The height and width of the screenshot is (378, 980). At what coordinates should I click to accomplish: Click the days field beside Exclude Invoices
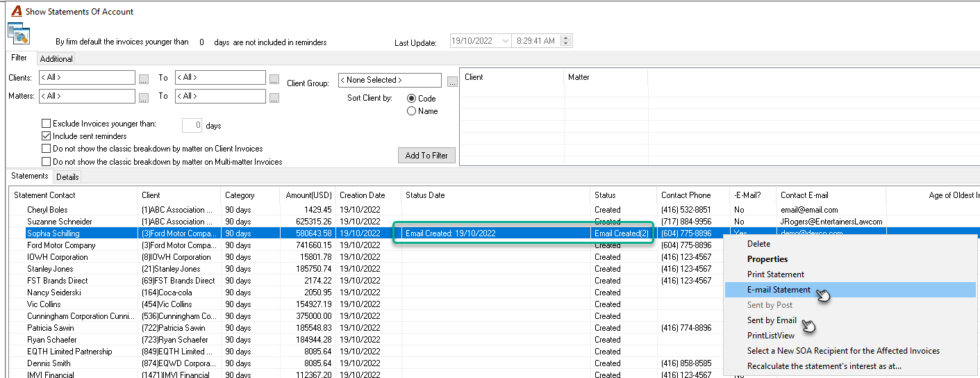(192, 126)
